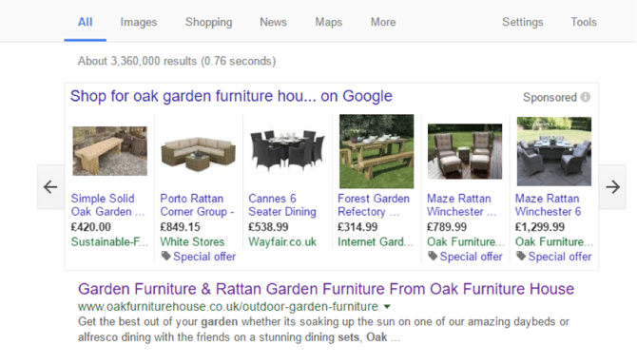637x364 pixels.
Task: Click the £1,299.99 price
Action: click(x=540, y=227)
